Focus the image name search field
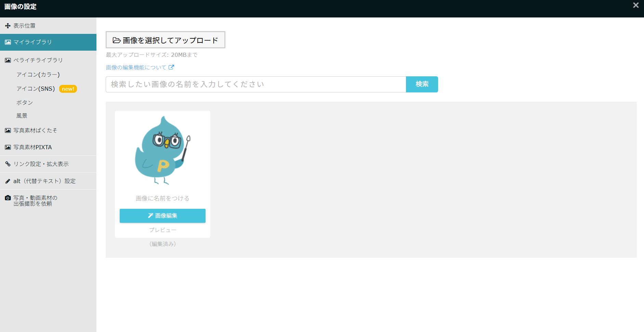This screenshot has width=644, height=332. coord(256,84)
